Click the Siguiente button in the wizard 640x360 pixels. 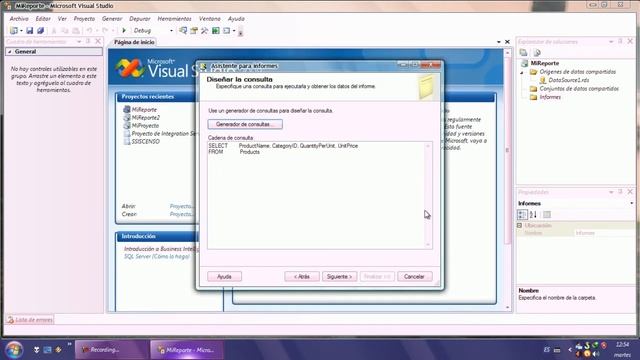[339, 277]
